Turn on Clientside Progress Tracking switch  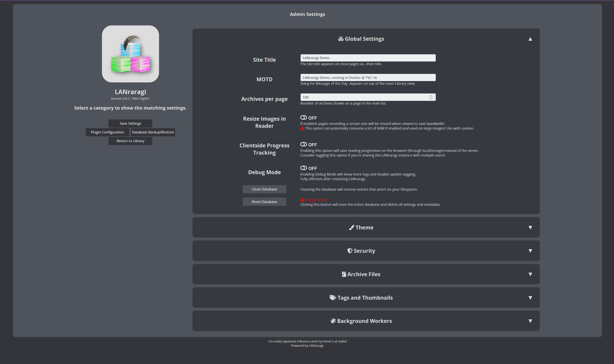click(x=304, y=144)
